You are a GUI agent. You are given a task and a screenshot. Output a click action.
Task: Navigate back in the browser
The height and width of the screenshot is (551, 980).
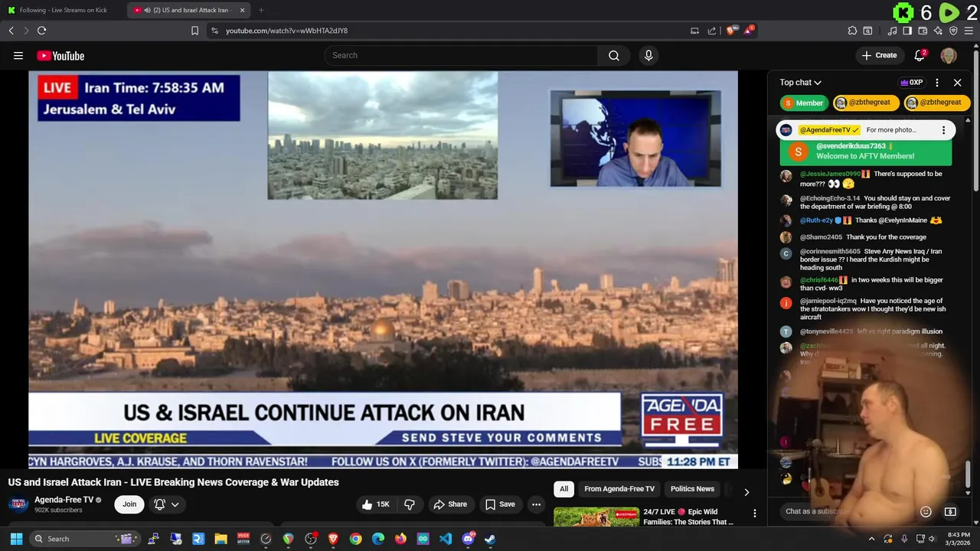click(11, 31)
